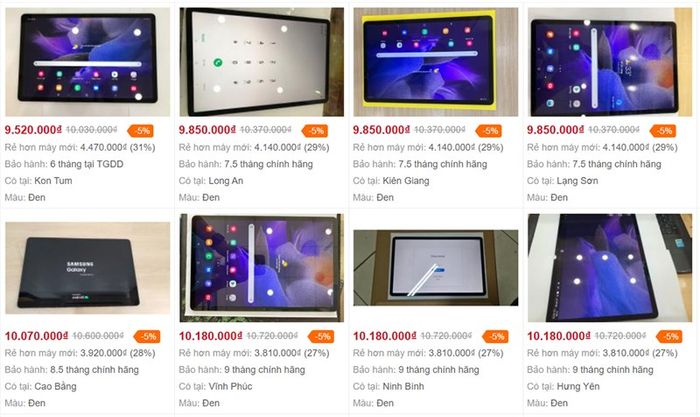Image resolution: width=700 pixels, height=417 pixels.
Task: Open the Cao Bằng Samsung Galaxy back photo
Action: (x=88, y=268)
